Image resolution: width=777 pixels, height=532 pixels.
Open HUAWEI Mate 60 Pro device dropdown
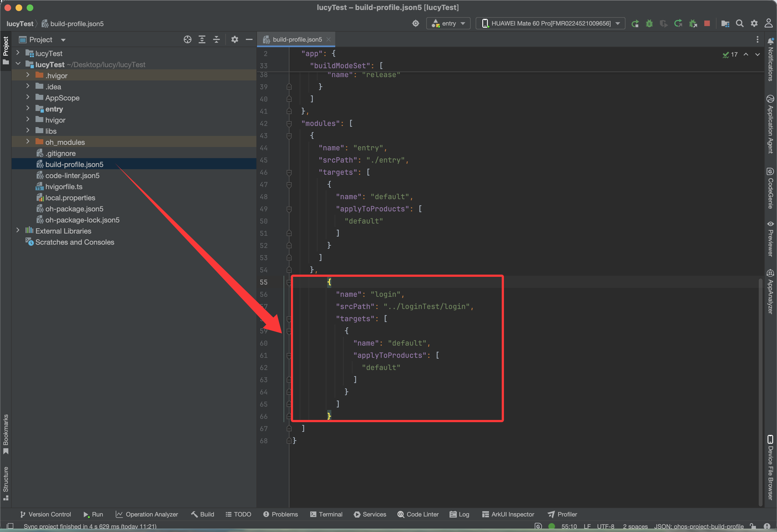click(550, 23)
